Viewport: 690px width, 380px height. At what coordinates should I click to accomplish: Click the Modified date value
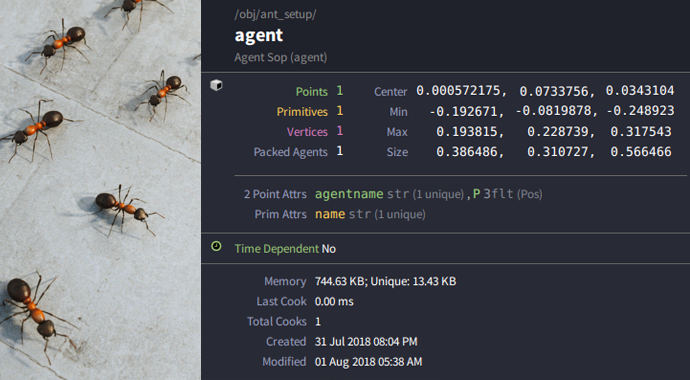coord(368,362)
